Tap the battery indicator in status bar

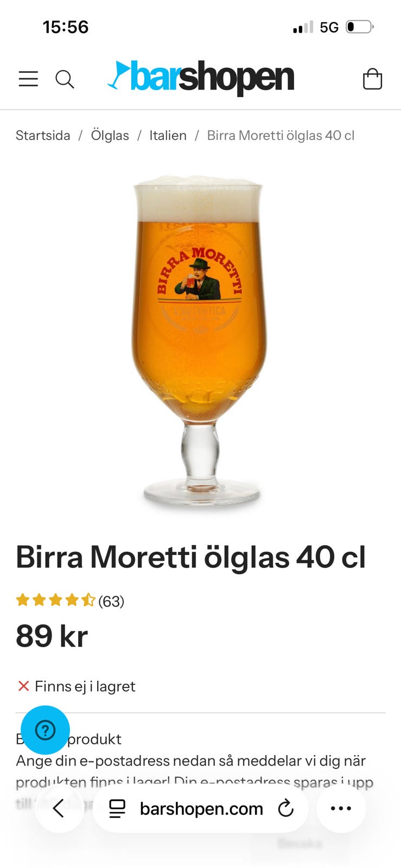click(360, 27)
